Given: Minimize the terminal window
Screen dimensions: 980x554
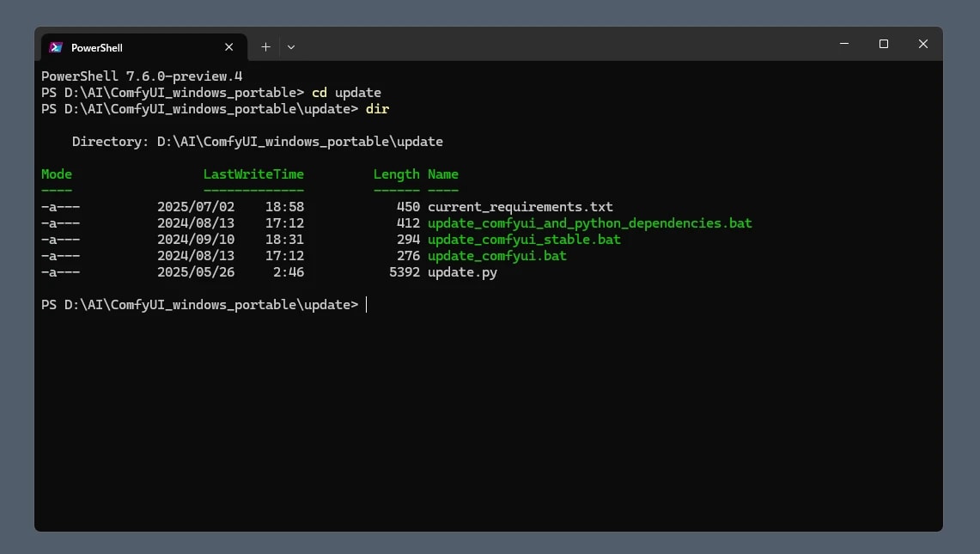Looking at the screenshot, I should coord(844,44).
